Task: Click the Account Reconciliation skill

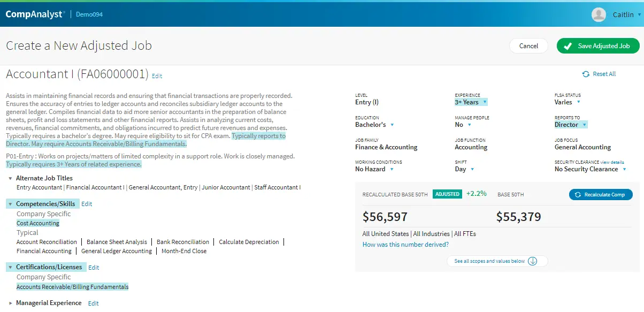Action: 47,242
